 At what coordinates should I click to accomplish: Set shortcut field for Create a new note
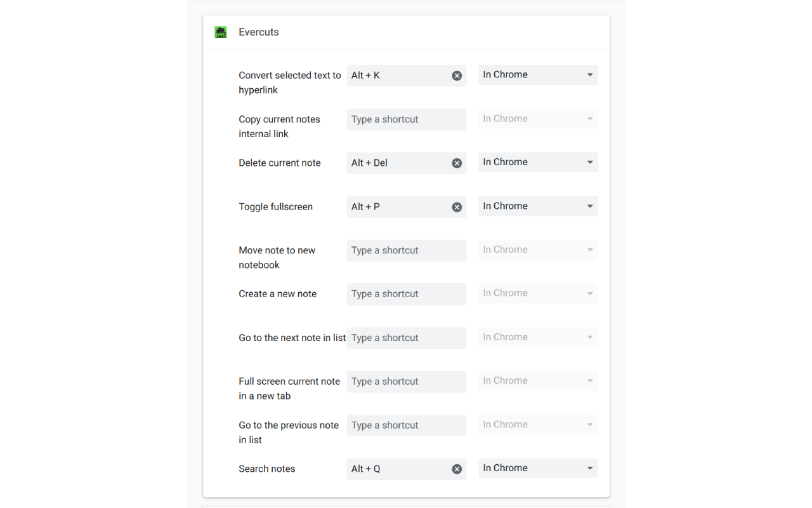point(406,294)
